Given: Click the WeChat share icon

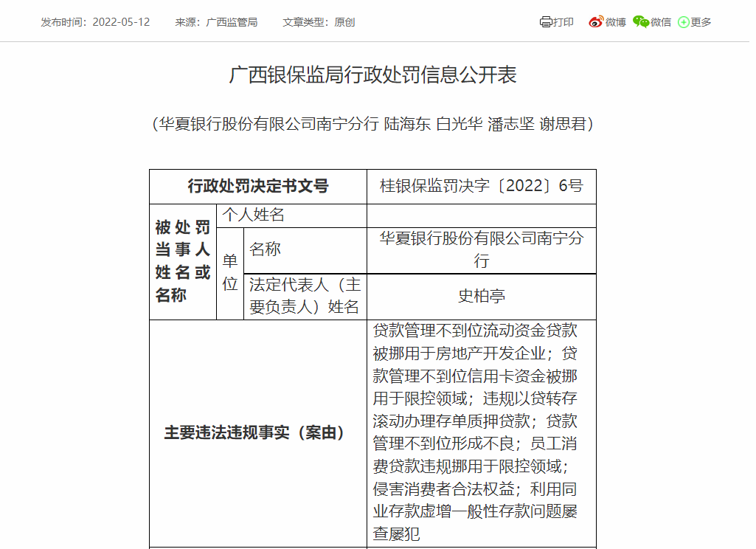Looking at the screenshot, I should [x=641, y=21].
